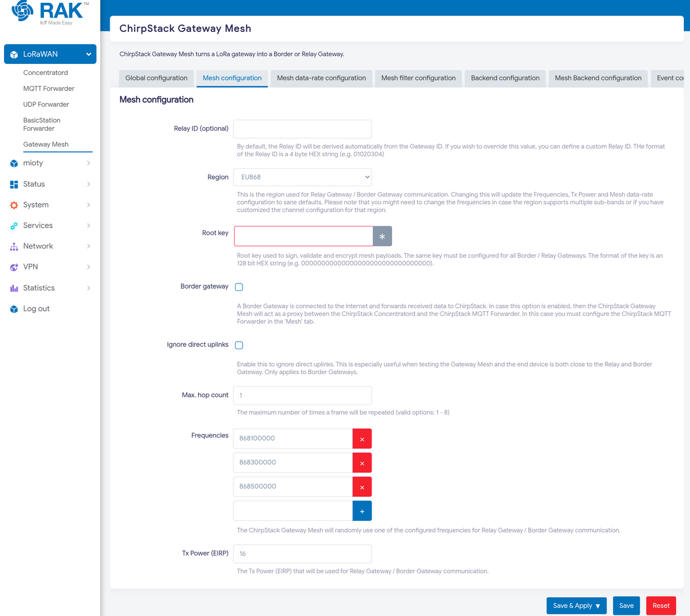
Task: Open the Save & Apply dropdown arrow
Action: click(x=598, y=606)
